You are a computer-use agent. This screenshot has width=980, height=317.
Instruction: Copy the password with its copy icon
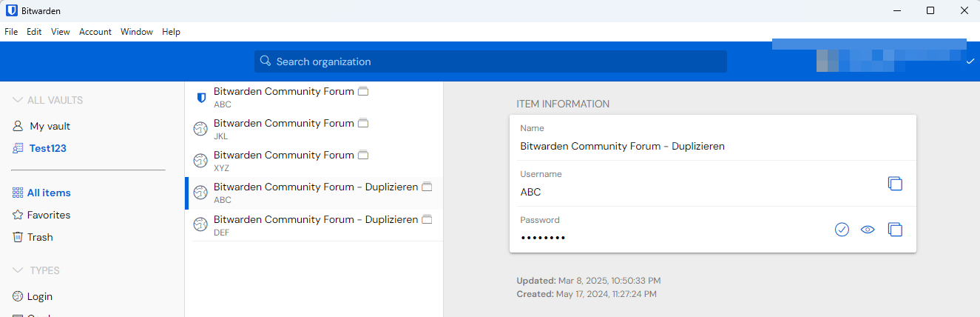coord(895,230)
